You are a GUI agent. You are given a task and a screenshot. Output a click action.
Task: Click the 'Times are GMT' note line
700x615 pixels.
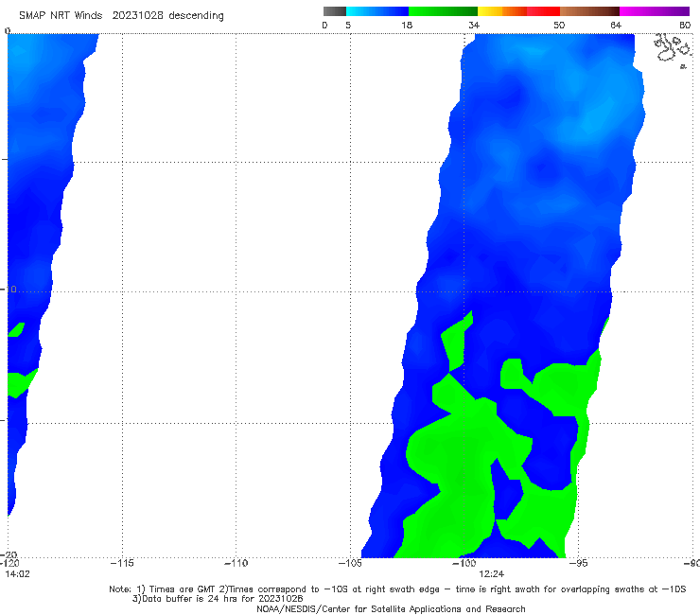coord(397,589)
